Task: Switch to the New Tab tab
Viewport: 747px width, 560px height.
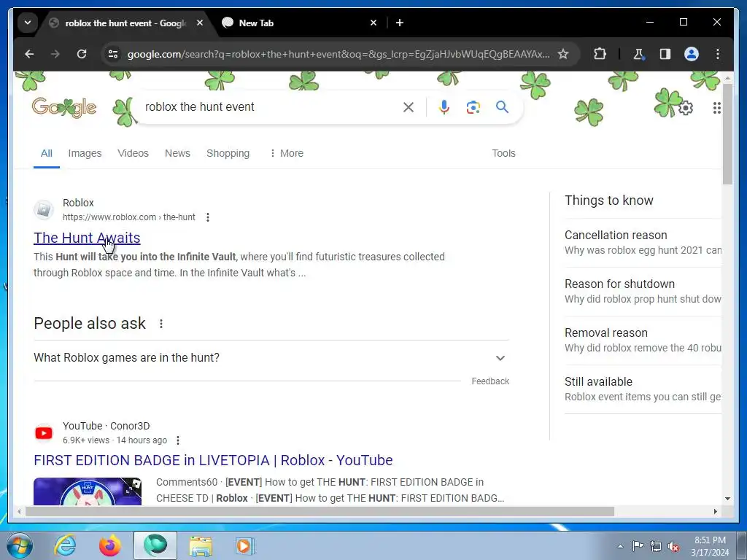Action: 298,23
